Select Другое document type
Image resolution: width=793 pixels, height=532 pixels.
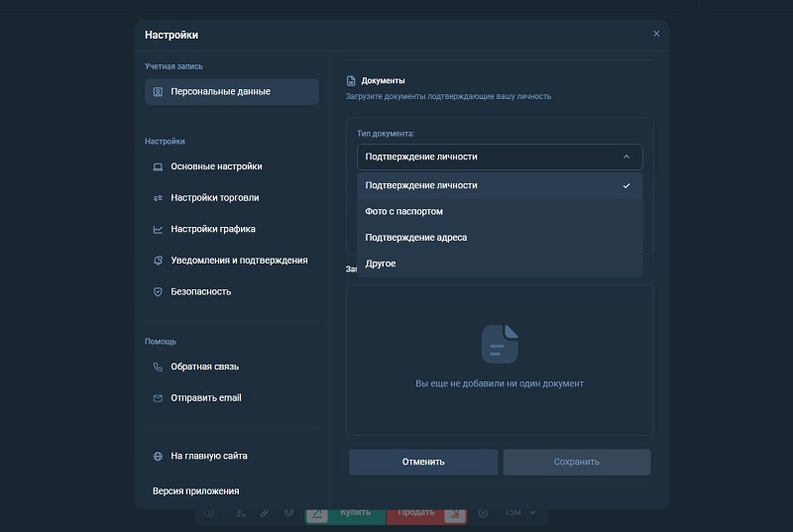click(381, 264)
